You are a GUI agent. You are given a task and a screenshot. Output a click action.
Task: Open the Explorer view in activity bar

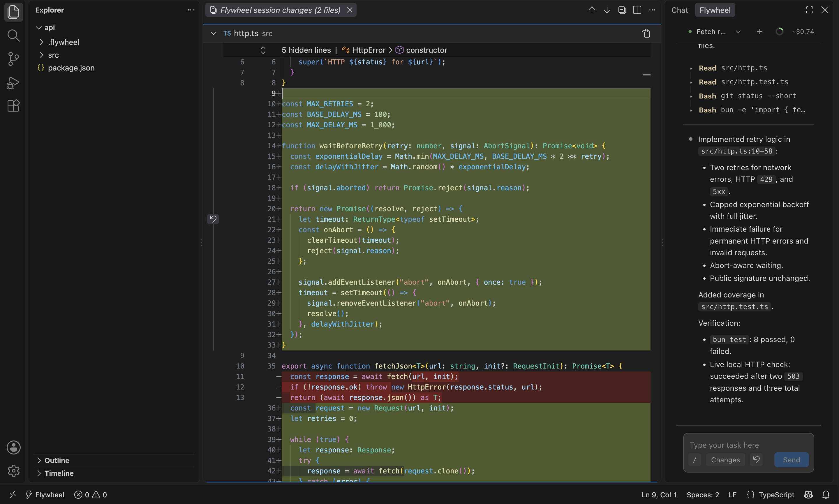point(13,12)
